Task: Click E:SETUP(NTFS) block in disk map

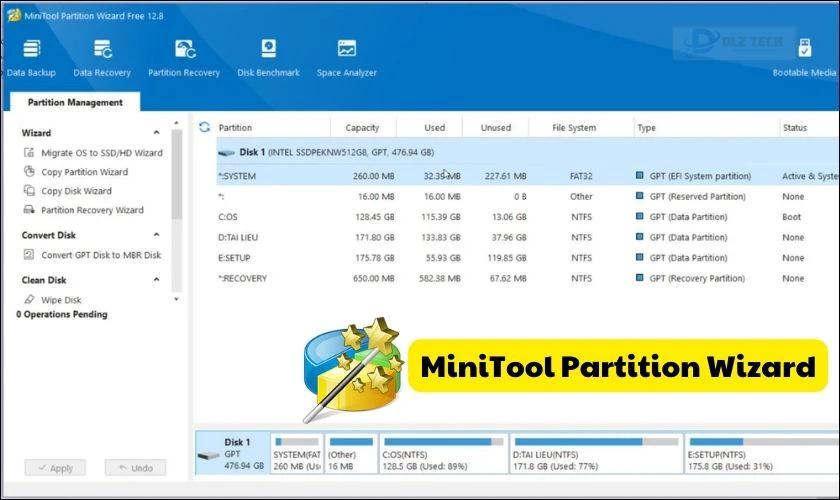Action: pos(762,454)
